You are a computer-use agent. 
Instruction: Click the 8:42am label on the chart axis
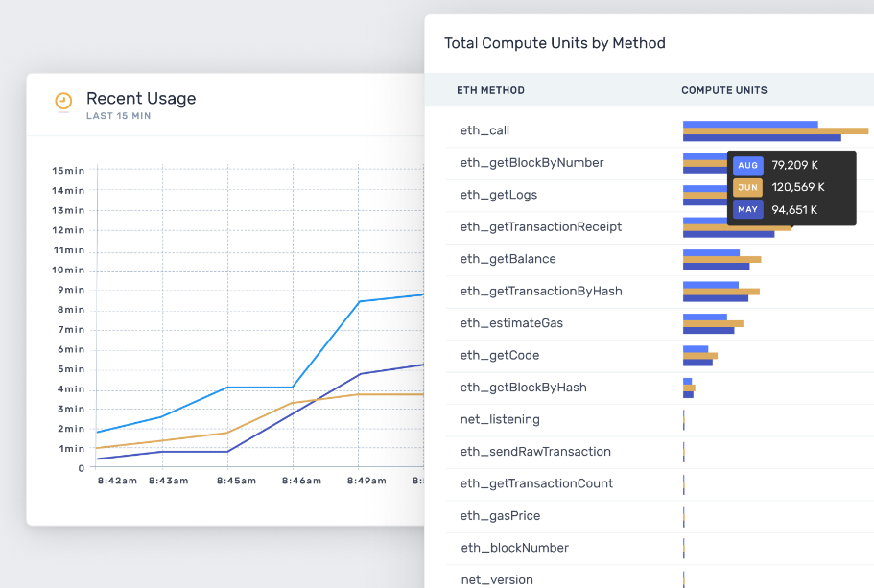tap(115, 481)
